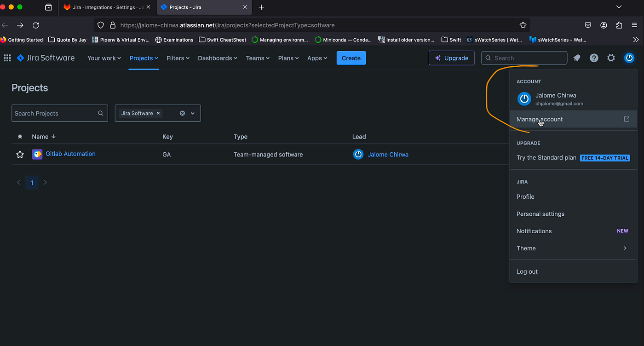Open Profile from account menu

[x=573, y=196]
